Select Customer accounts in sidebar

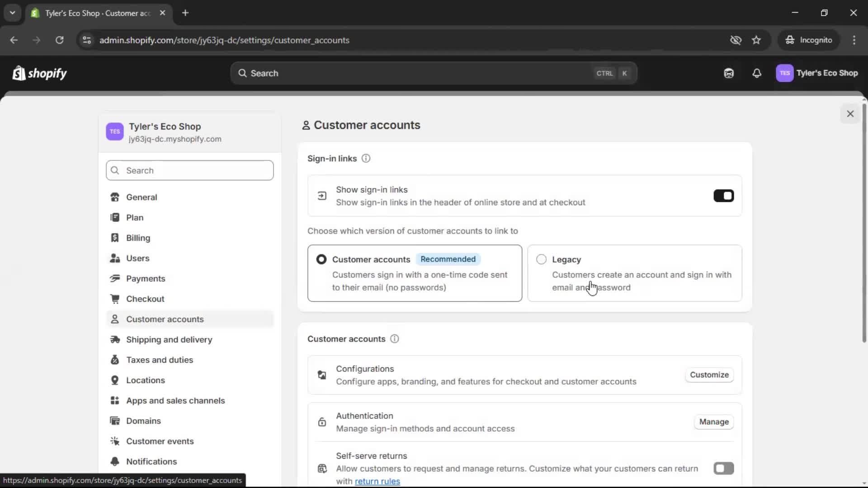[x=190, y=319]
